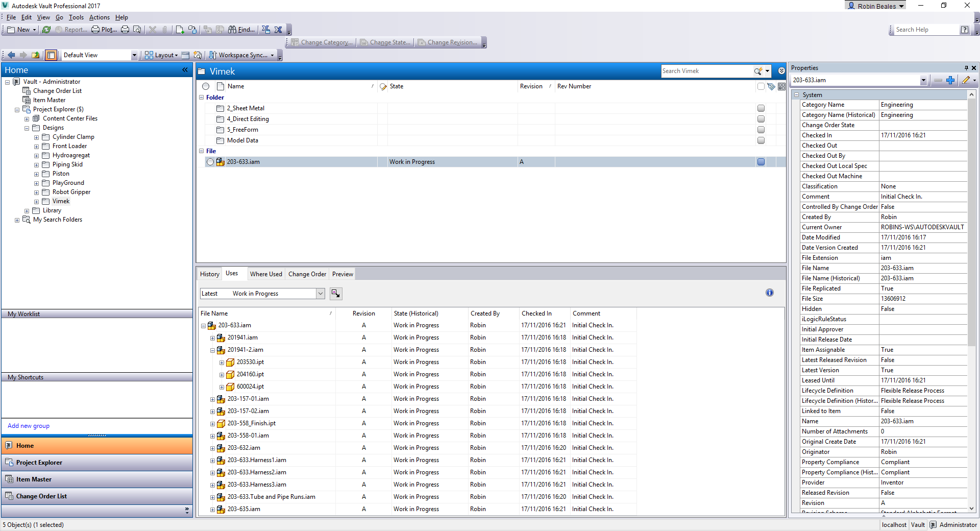Collapse the 201941-2.iam assembly node

point(212,350)
